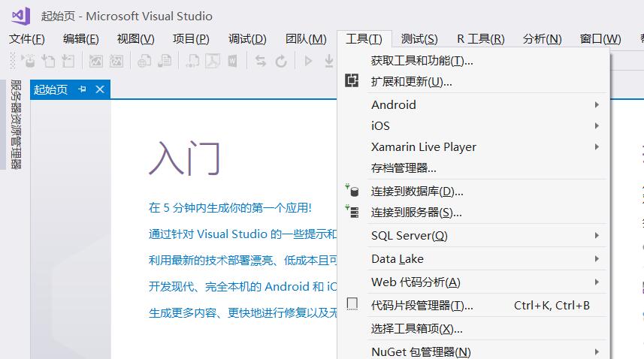Image resolution: width=644 pixels, height=359 pixels.
Task: Select 获取工具和功能(T)... menu entry
Action: (x=473, y=61)
